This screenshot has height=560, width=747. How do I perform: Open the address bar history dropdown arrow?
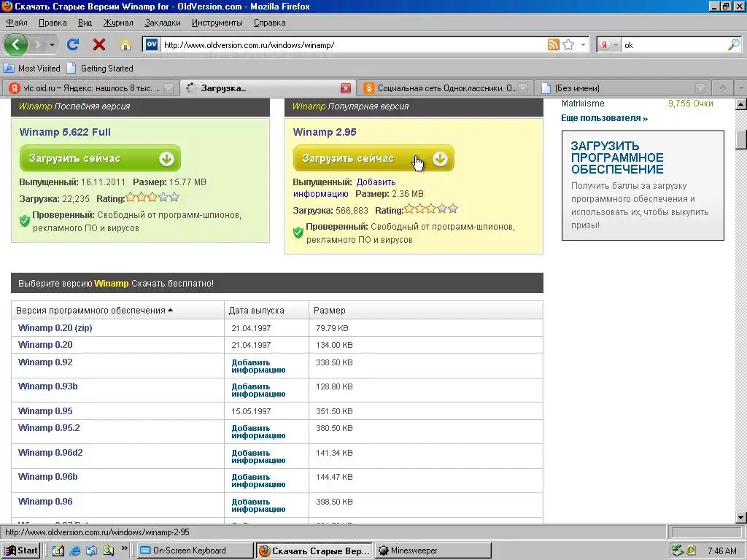[x=583, y=44]
